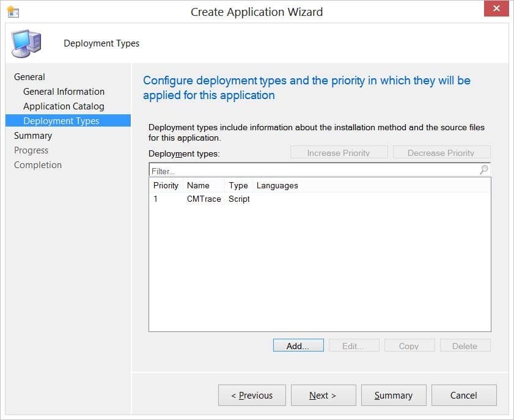Click Next to proceed to Summary
The image size is (514, 420).
tap(323, 395)
